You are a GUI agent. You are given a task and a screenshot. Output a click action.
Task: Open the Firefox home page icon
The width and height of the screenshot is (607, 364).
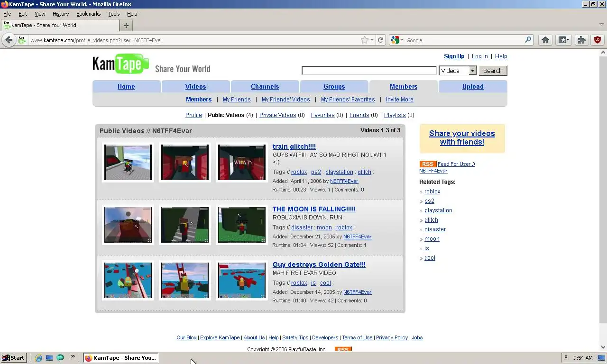[x=545, y=40]
